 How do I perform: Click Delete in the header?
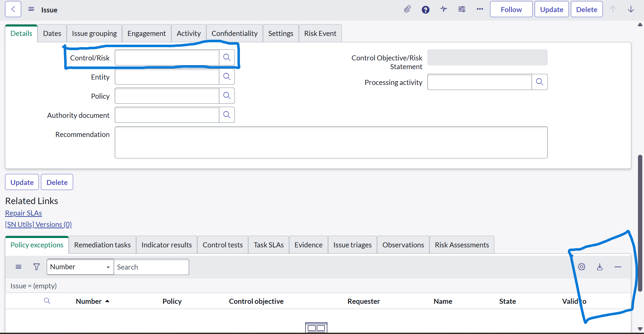[x=587, y=9]
